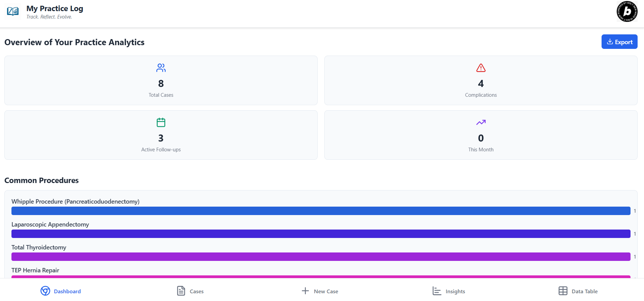Click the Overview of Your Practice Analytics heading

coord(74,42)
